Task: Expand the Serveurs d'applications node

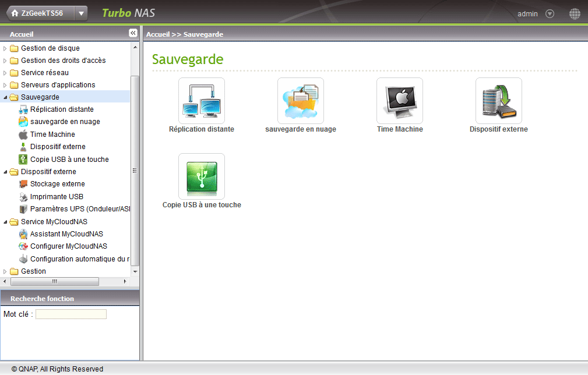Action: point(5,85)
